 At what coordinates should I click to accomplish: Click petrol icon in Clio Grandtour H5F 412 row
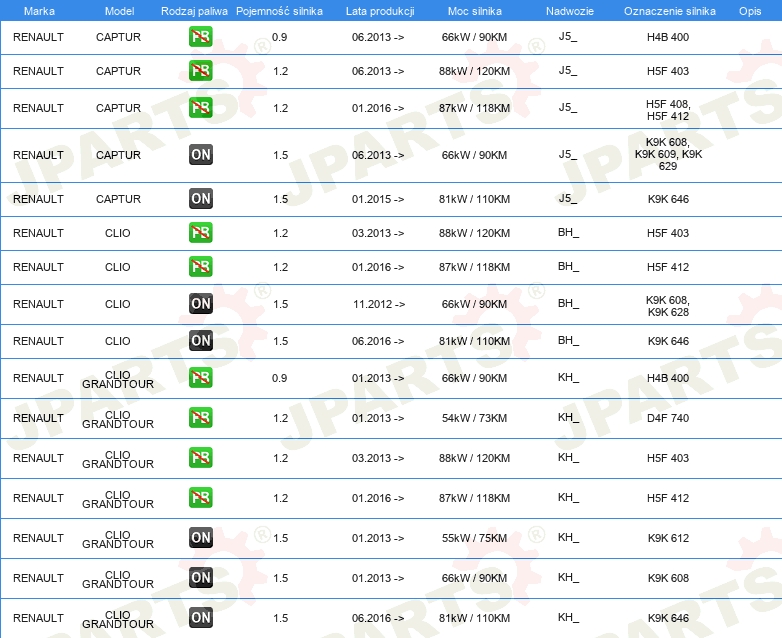pyautogui.click(x=200, y=497)
